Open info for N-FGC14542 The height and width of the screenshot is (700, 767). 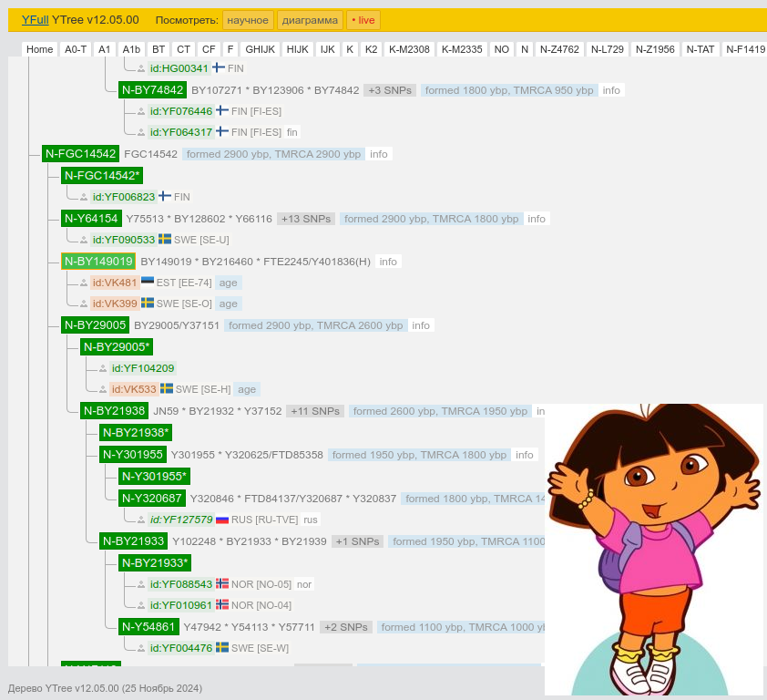[x=379, y=154]
